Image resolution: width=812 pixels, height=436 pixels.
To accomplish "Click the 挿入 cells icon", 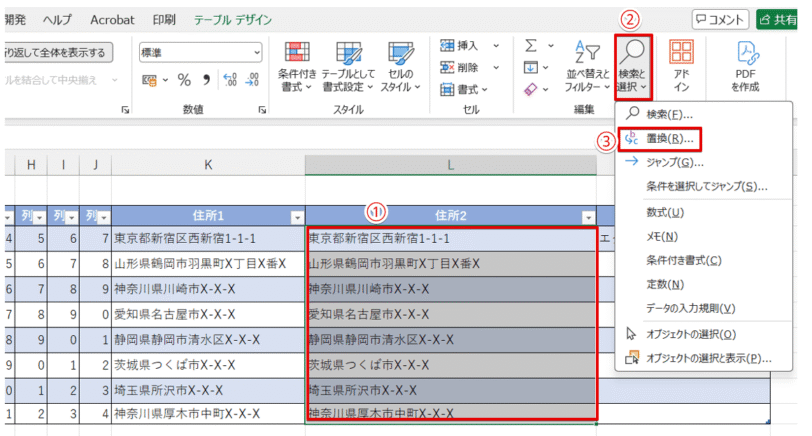I will pos(447,46).
